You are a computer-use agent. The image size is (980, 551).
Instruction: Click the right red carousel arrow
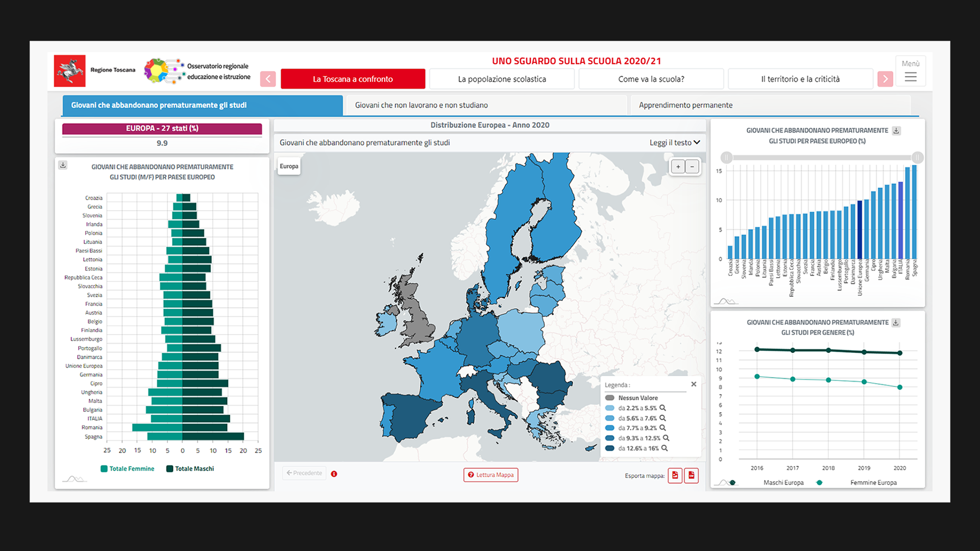click(885, 79)
